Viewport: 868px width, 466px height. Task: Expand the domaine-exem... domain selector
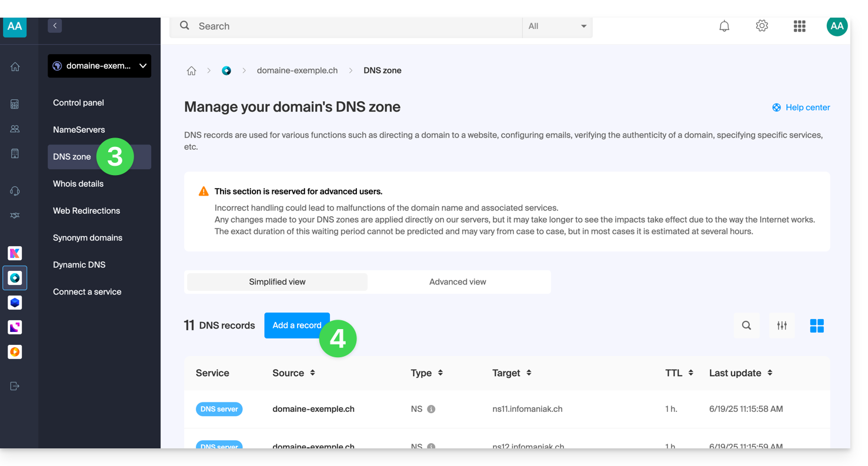tap(99, 66)
